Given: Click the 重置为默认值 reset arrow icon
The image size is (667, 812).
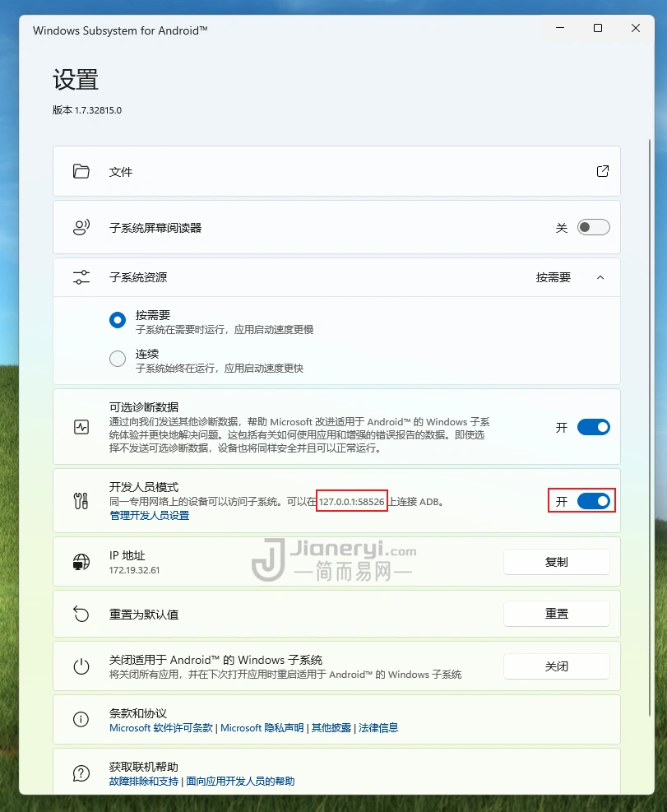Looking at the screenshot, I should pos(81,615).
